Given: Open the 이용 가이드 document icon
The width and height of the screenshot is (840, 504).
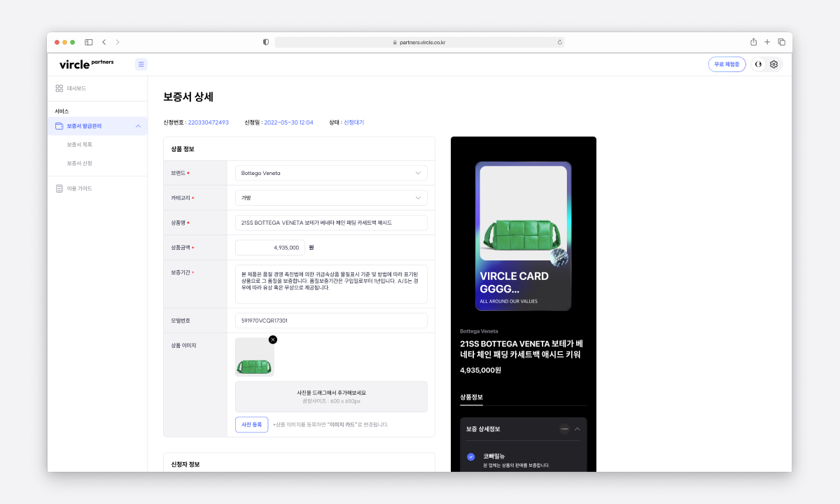Looking at the screenshot, I should (62, 188).
